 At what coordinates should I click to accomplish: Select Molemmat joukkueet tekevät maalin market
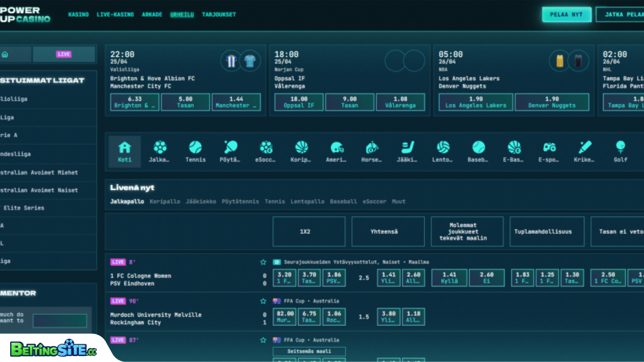click(467, 232)
